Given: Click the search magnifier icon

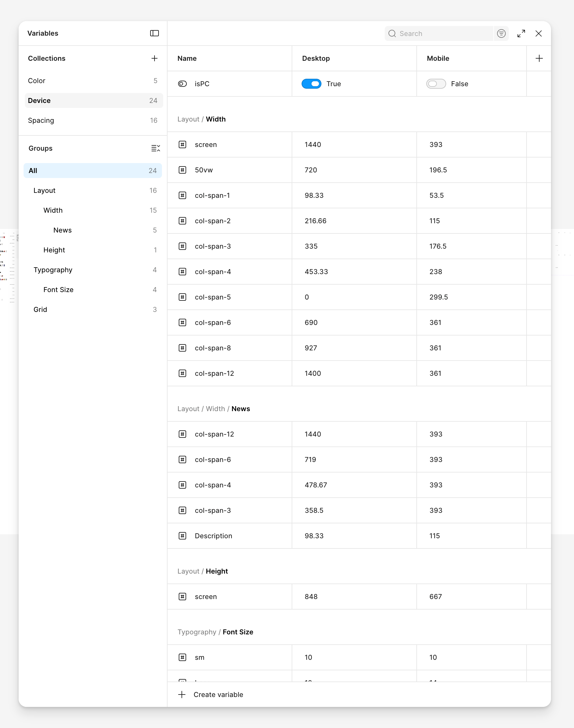Looking at the screenshot, I should coord(392,33).
